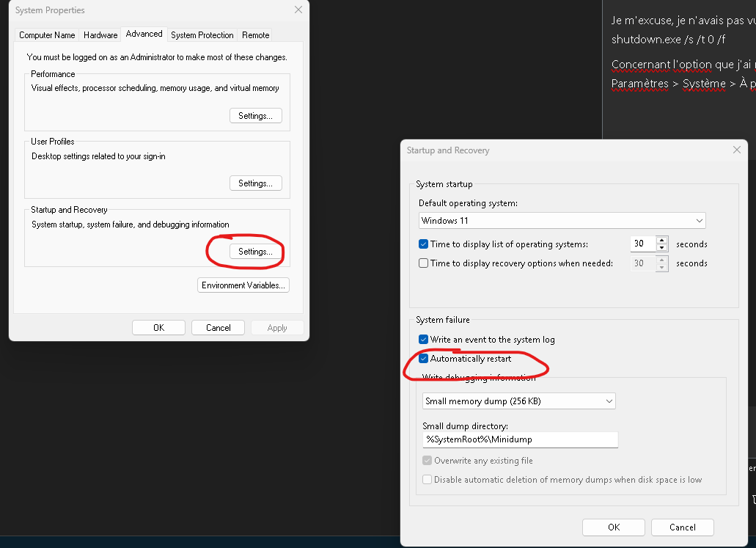Open Startup and Recovery Settings button

(255, 252)
